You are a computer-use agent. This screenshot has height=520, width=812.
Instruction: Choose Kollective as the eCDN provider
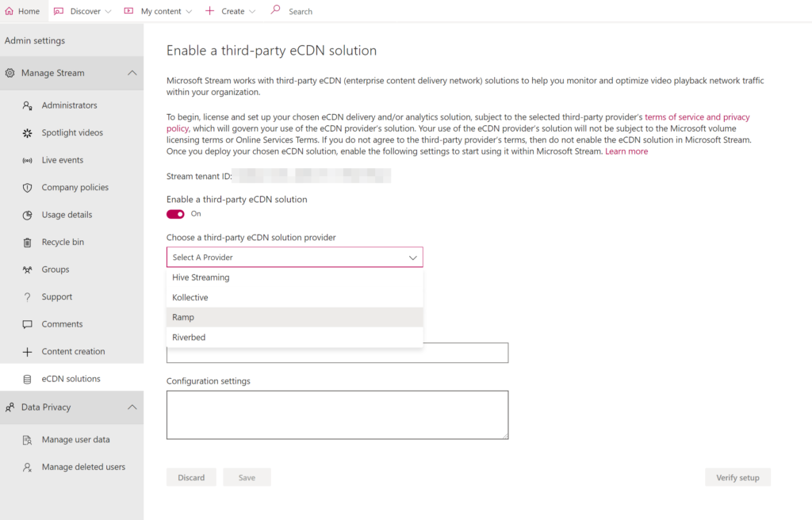(x=295, y=297)
